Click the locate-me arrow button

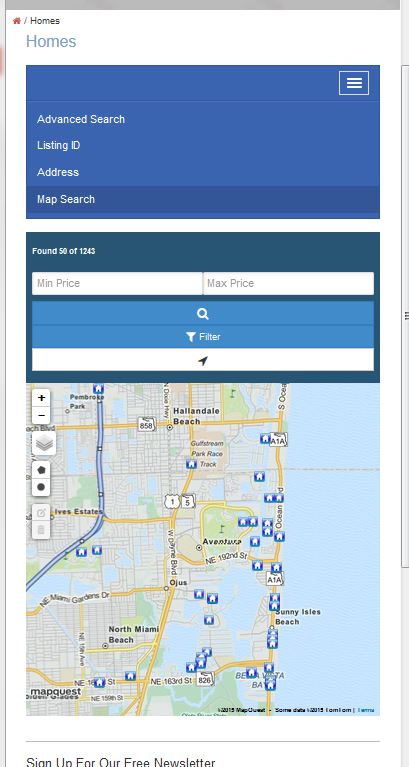203,360
